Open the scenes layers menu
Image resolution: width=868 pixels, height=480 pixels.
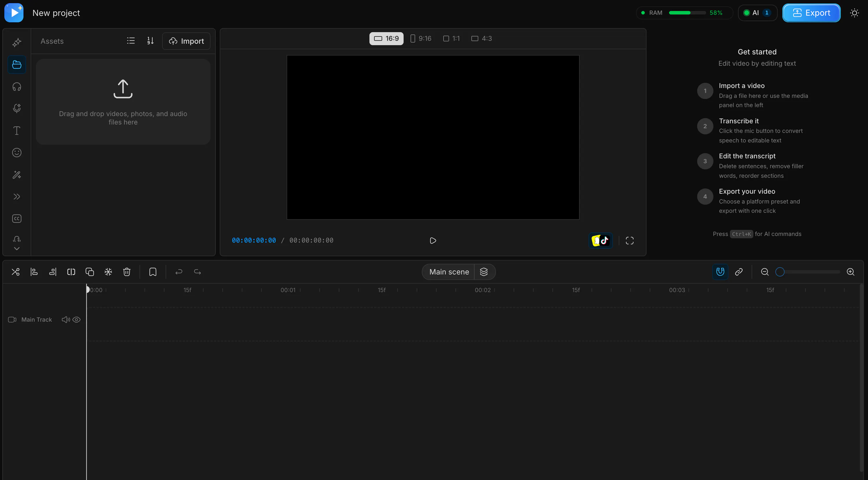pyautogui.click(x=484, y=272)
